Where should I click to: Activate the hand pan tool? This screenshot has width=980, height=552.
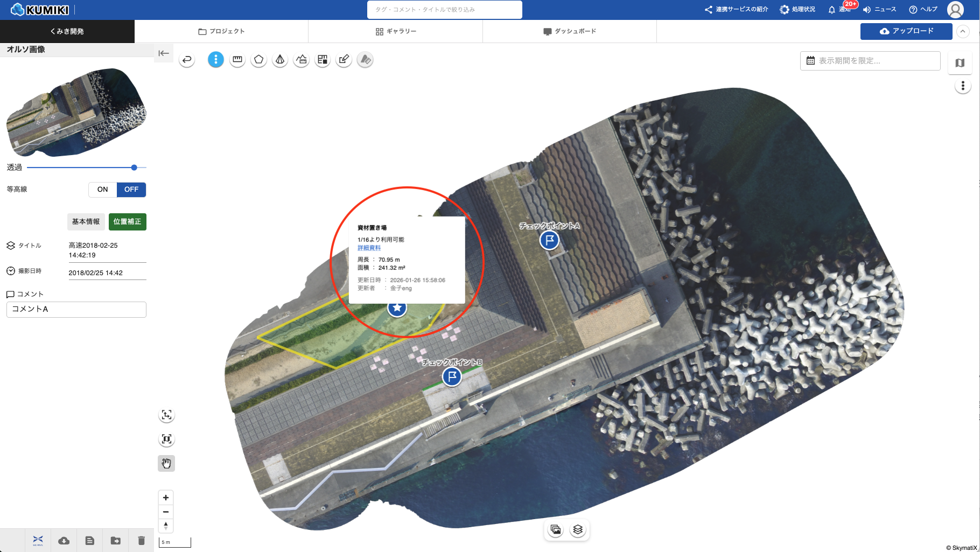[166, 463]
